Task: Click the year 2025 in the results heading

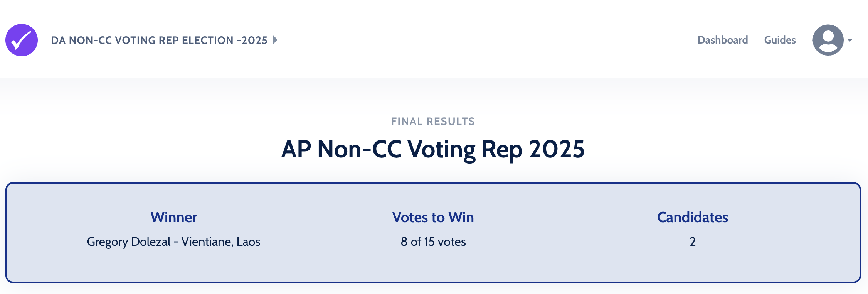Action: pos(557,149)
